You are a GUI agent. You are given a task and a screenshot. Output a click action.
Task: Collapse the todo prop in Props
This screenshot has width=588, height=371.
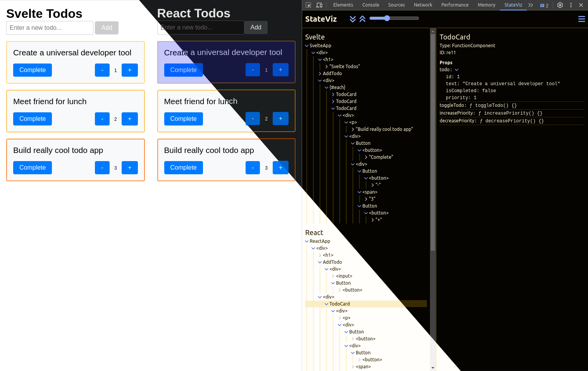click(x=457, y=70)
